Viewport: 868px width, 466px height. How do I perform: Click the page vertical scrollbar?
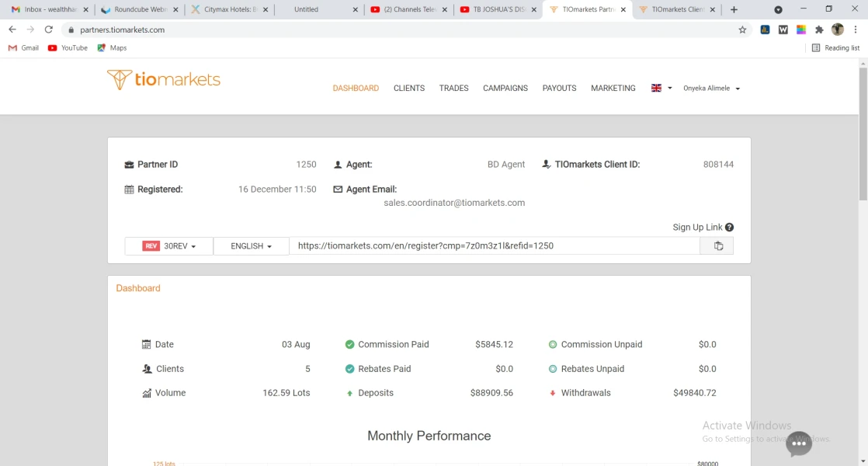[863, 133]
